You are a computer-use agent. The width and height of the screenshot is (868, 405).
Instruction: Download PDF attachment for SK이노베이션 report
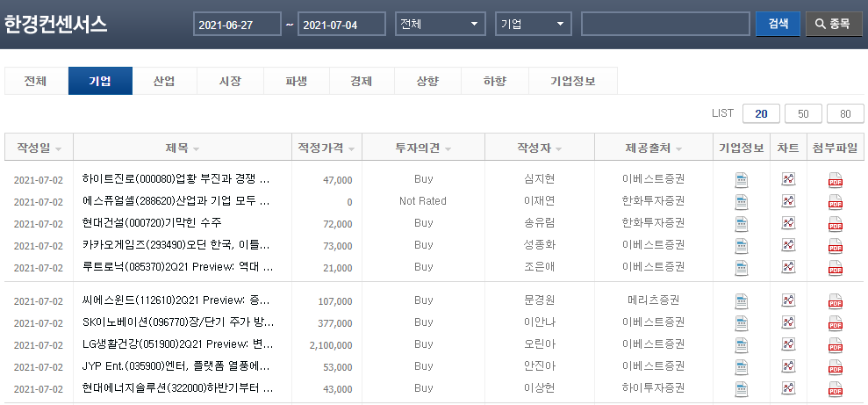(836, 323)
